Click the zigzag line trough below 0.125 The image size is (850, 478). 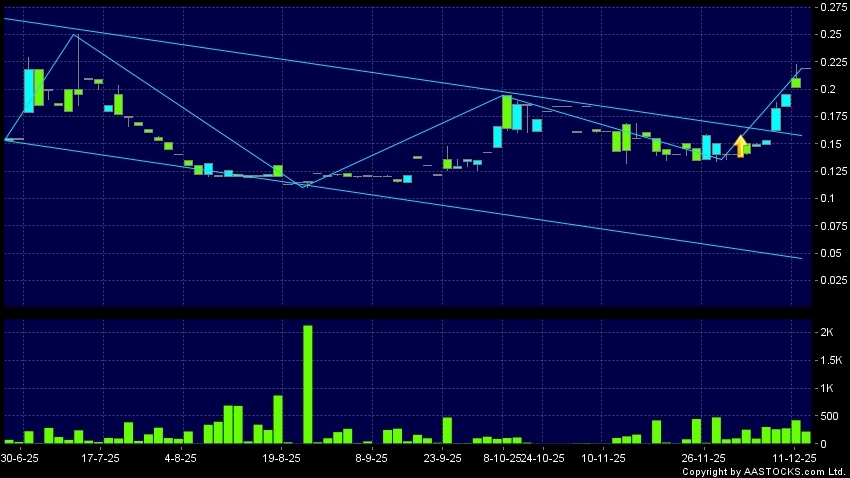coord(302,186)
